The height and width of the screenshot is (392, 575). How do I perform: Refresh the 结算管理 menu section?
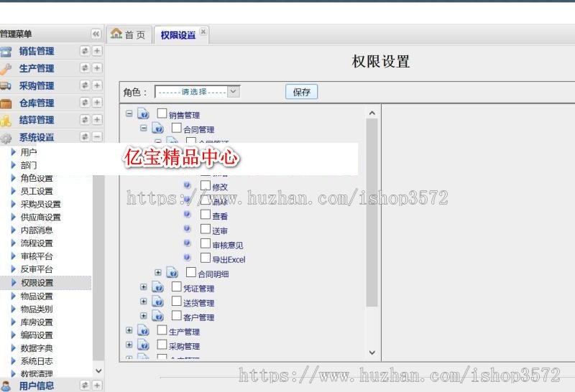pos(85,120)
